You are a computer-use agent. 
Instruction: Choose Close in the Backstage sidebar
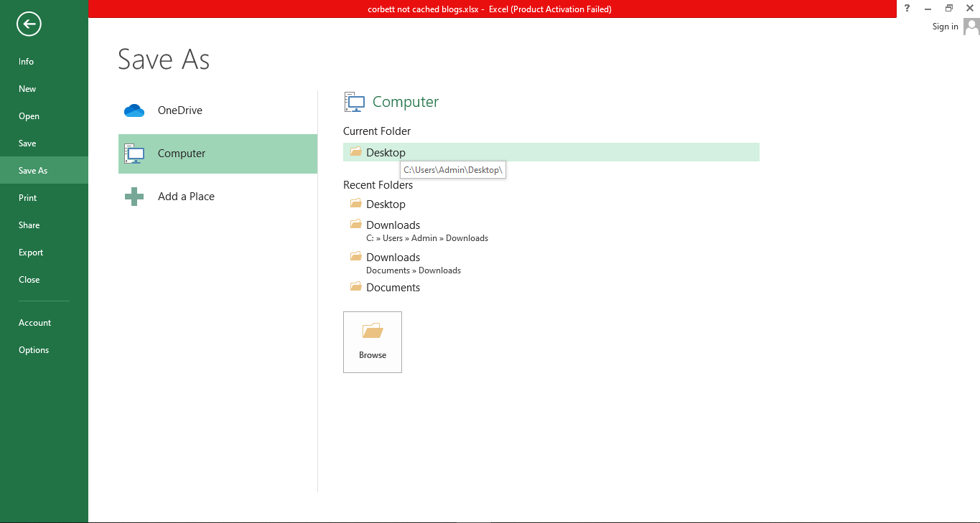[44, 280]
